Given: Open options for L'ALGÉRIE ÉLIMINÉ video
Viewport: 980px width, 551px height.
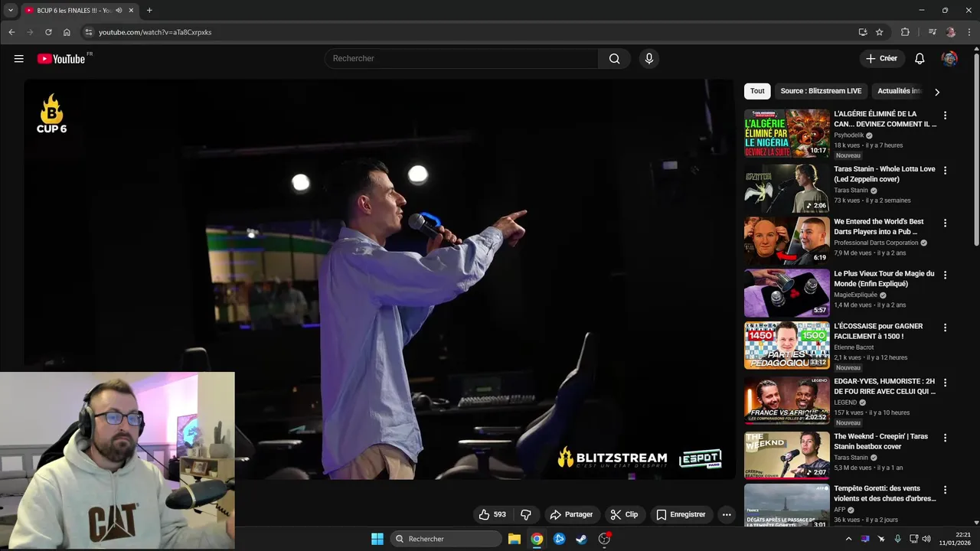Looking at the screenshot, I should [x=945, y=116].
